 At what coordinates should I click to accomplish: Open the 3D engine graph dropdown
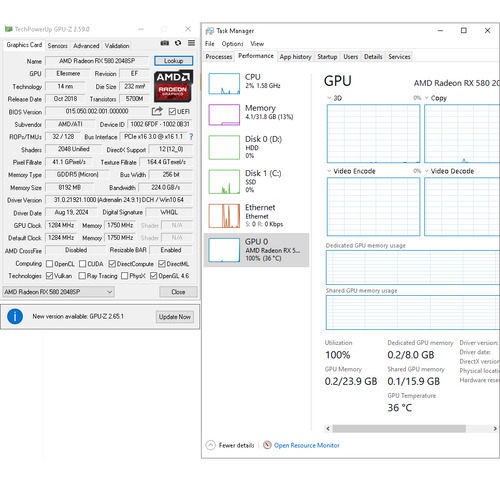tap(329, 98)
